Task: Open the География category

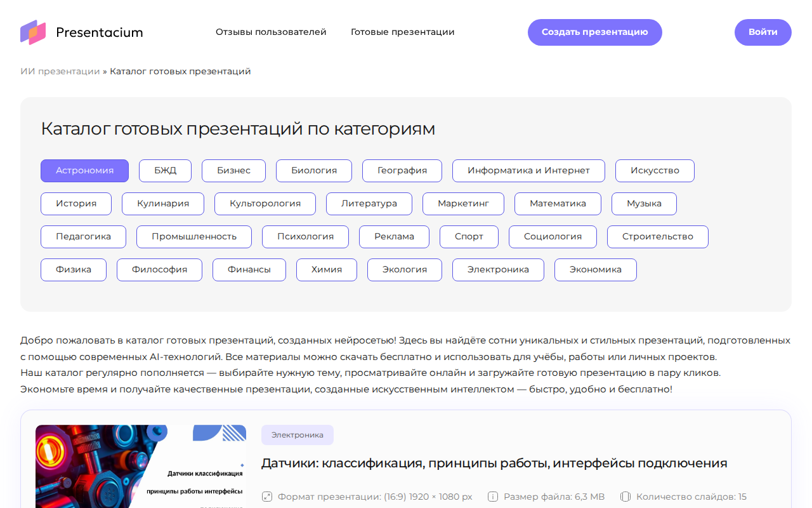Action: [x=402, y=171]
